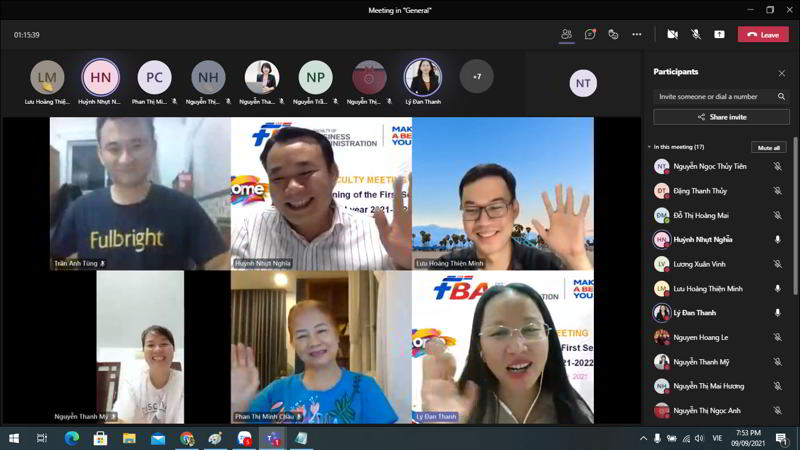Click the muted mic icon beside Nguyễn Thanh Mỹ

[778, 362]
